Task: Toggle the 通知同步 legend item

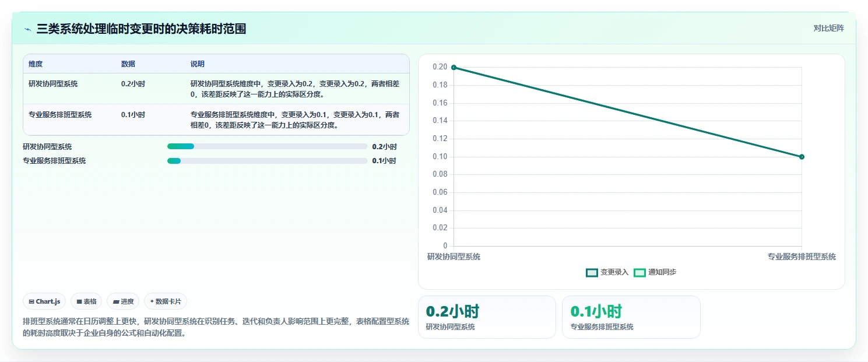Action: point(655,272)
